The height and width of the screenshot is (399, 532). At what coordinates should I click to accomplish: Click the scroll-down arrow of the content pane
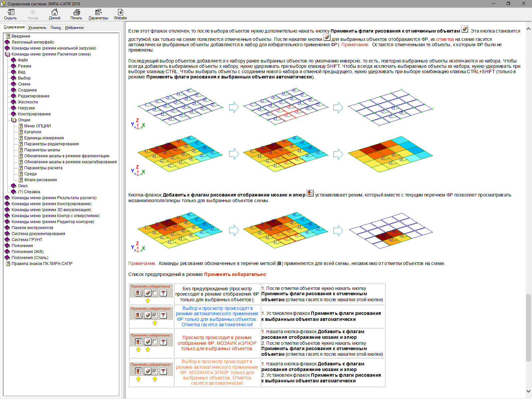pyautogui.click(x=528, y=391)
